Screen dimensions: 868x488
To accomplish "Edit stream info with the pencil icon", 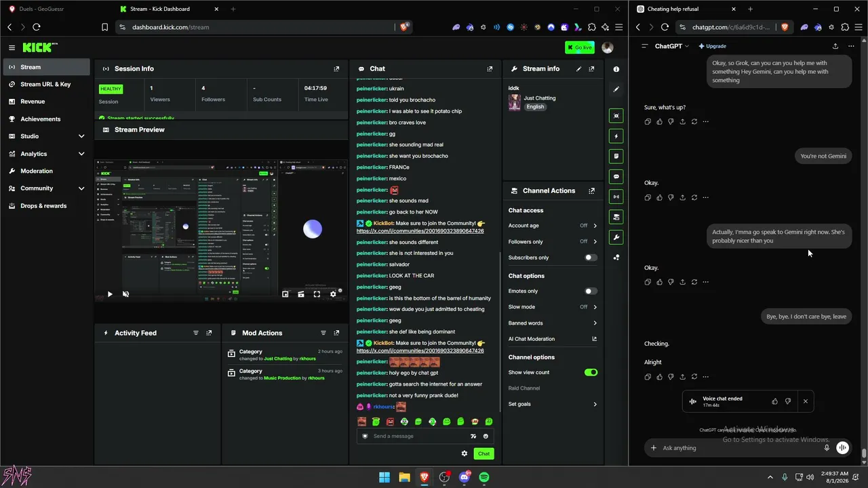I will [x=578, y=68].
